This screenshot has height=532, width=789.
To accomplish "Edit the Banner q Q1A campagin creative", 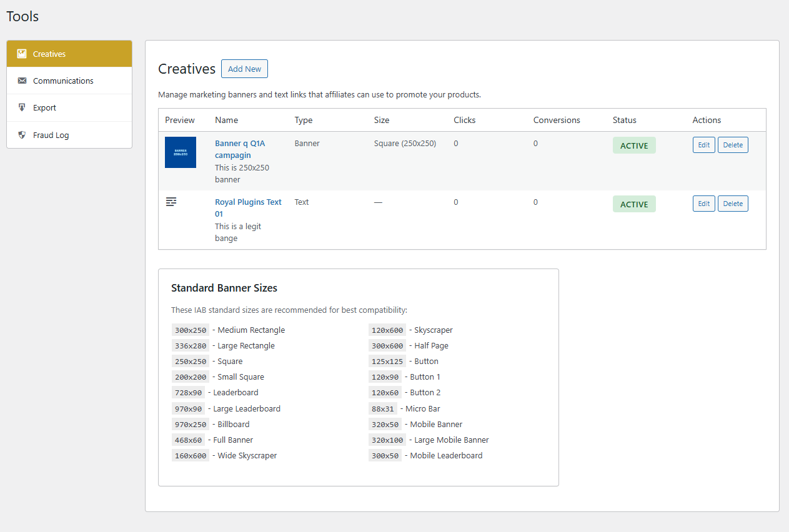I will pos(703,145).
